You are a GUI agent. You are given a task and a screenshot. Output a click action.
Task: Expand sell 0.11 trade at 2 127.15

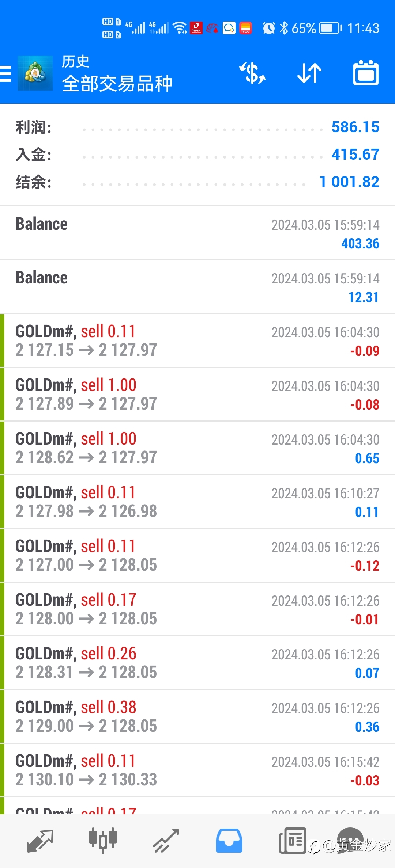(197, 340)
